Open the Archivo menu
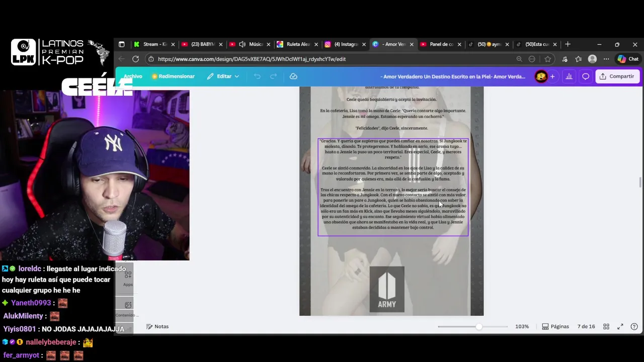This screenshot has width=644, height=362. click(x=133, y=76)
